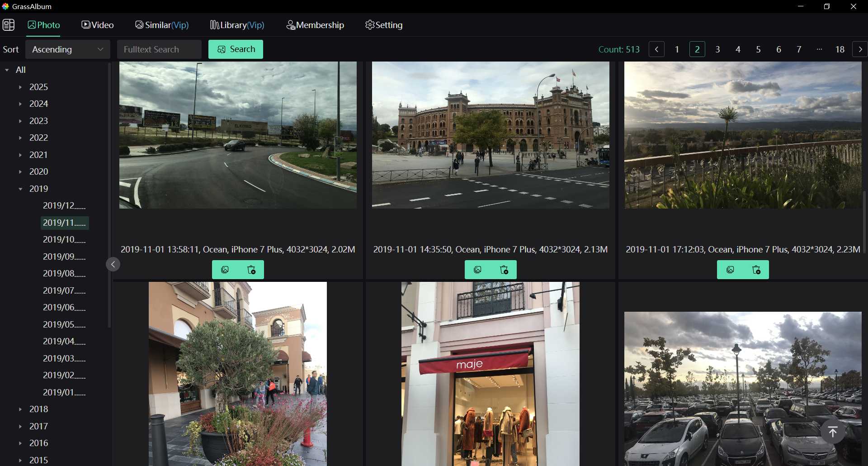Collapse the 2019 year folder
This screenshot has height=466, width=868.
pyautogui.click(x=20, y=189)
